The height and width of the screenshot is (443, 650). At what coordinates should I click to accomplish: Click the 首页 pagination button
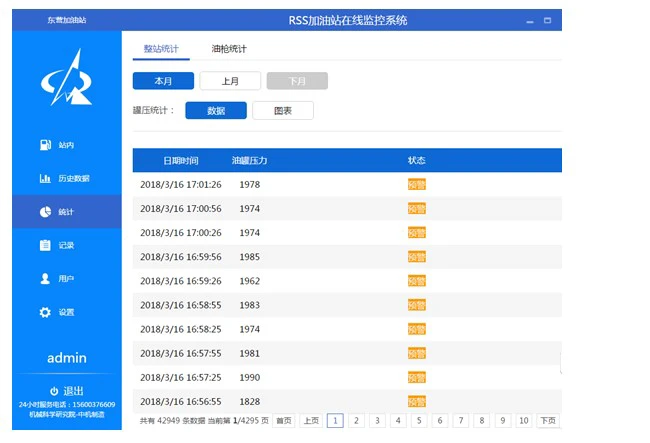[284, 421]
